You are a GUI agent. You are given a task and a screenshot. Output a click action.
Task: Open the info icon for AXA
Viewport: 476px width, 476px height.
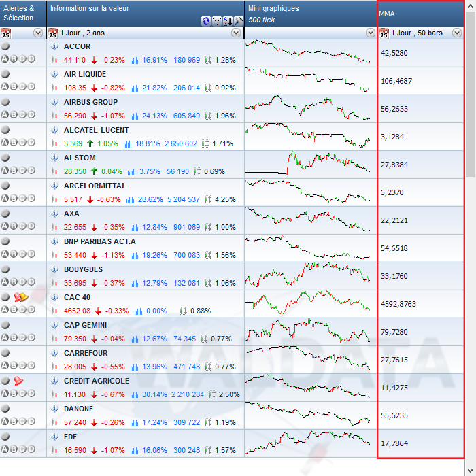(x=54, y=214)
